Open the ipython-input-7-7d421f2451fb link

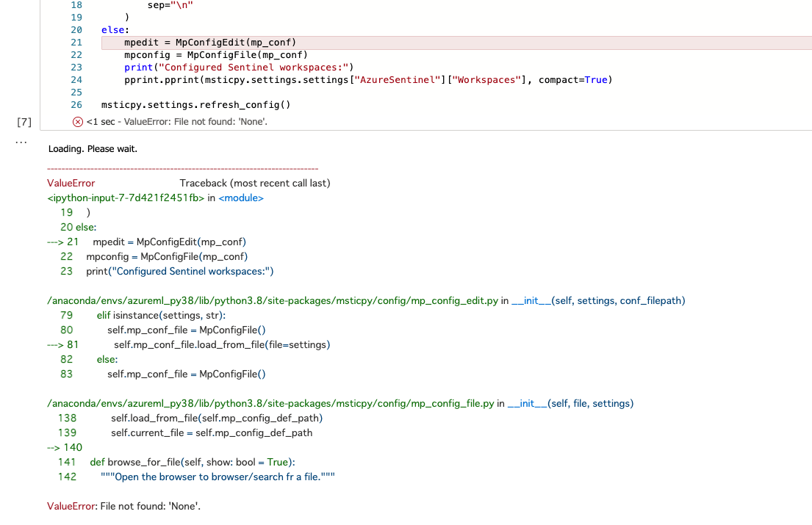pyautogui.click(x=125, y=198)
